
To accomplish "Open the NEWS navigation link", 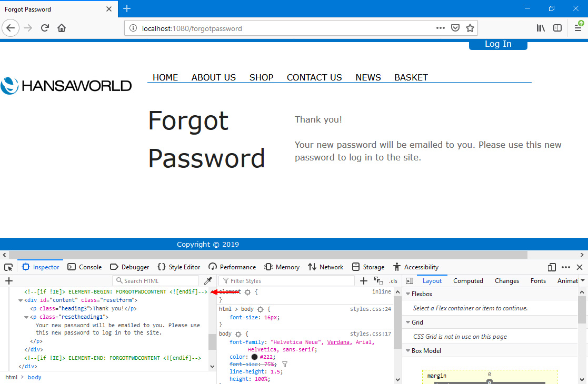I will coord(368,77).
